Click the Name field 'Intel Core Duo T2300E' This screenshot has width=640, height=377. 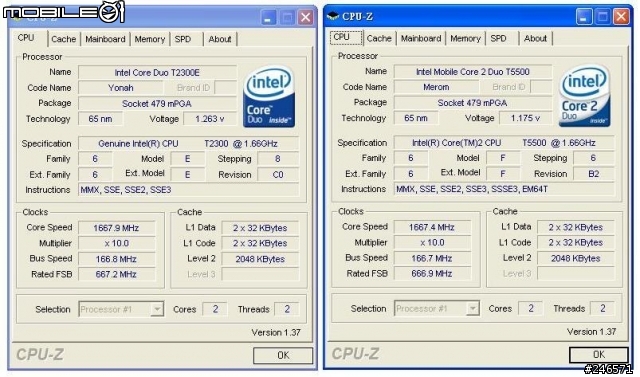coord(157,73)
